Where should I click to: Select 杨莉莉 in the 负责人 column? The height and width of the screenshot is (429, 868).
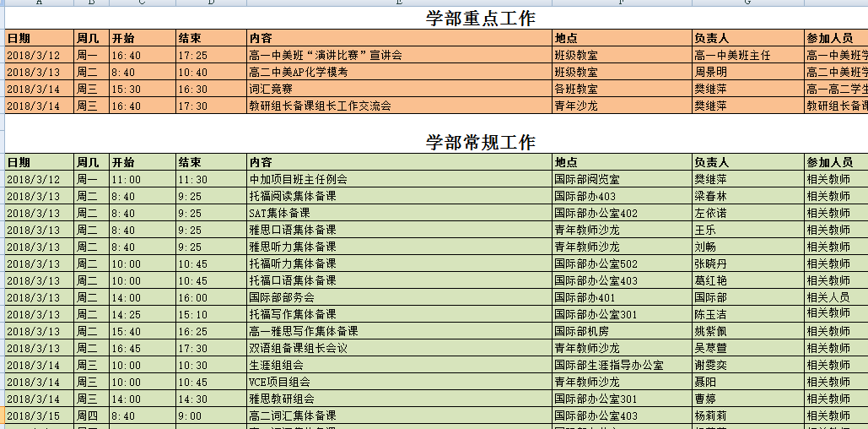(x=748, y=415)
